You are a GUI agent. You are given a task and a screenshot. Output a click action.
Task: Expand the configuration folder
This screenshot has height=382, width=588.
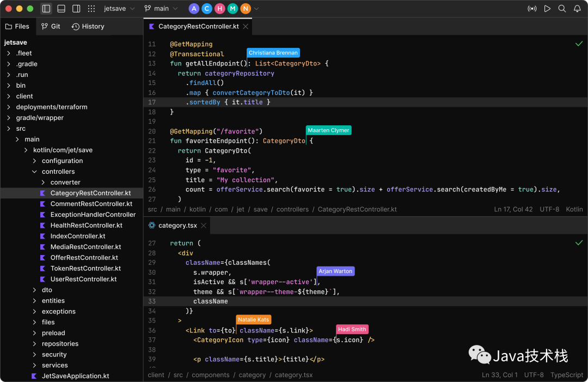pyautogui.click(x=34, y=161)
